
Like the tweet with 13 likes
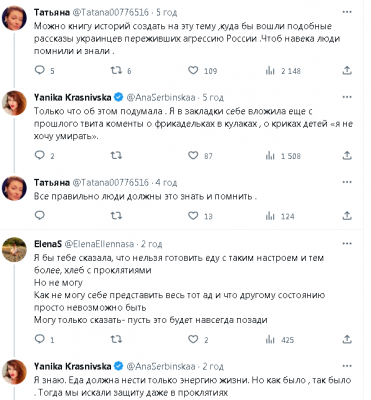pos(193,216)
